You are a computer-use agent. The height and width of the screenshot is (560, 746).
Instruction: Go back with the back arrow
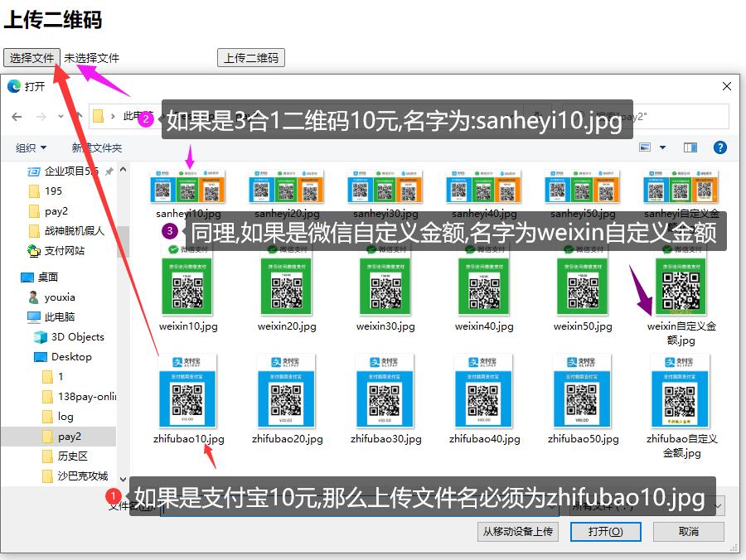17,117
